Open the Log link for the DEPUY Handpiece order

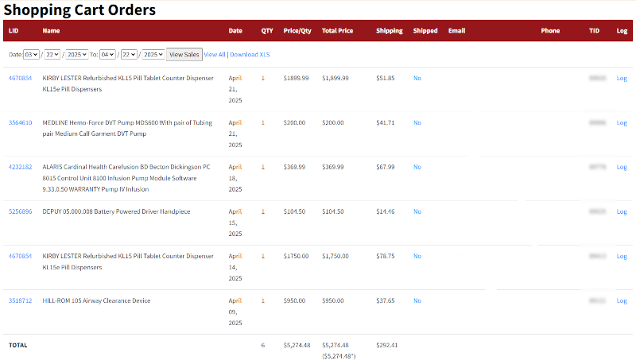[x=622, y=211]
